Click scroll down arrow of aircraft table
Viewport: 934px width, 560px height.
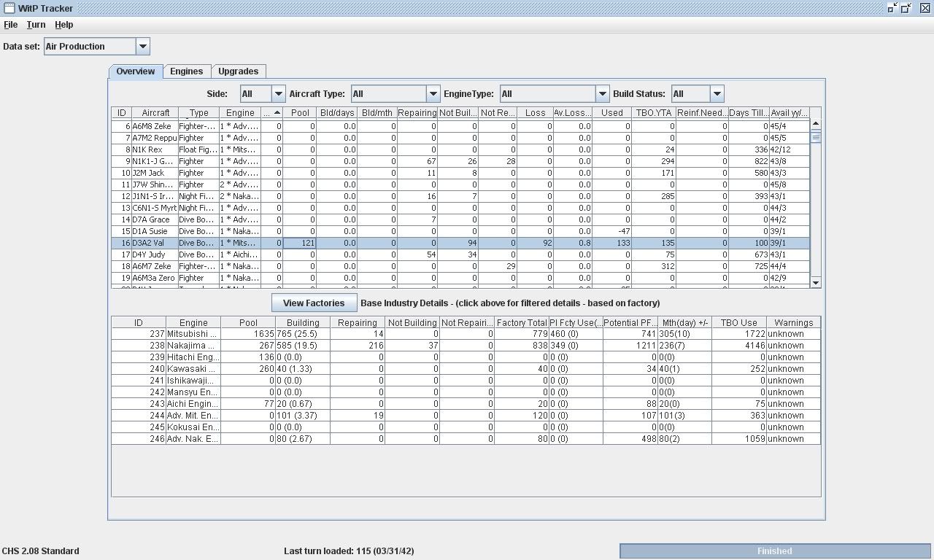click(x=816, y=283)
